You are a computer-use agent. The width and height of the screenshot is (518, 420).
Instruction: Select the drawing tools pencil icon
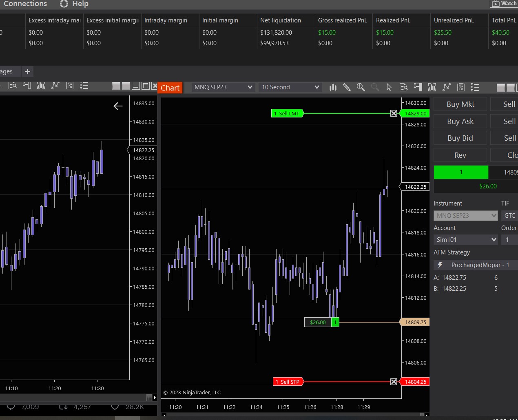347,87
